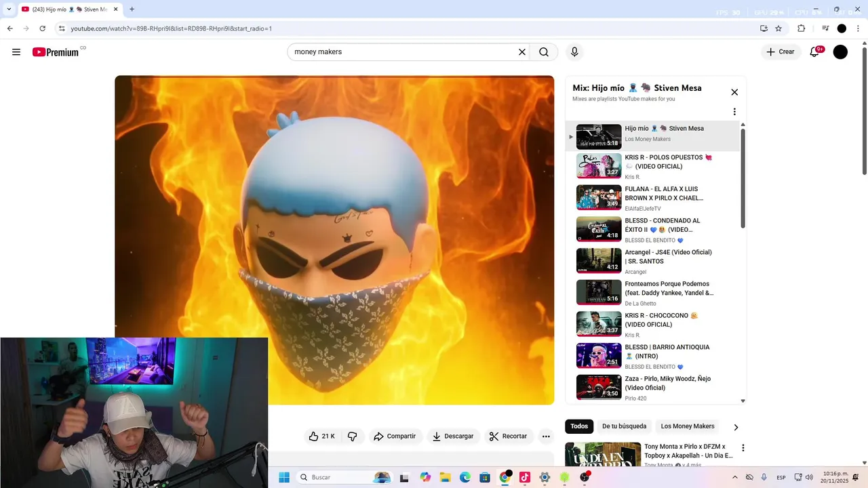Open Microsoft Store from taskbar
The width and height of the screenshot is (868, 488).
coord(485,477)
